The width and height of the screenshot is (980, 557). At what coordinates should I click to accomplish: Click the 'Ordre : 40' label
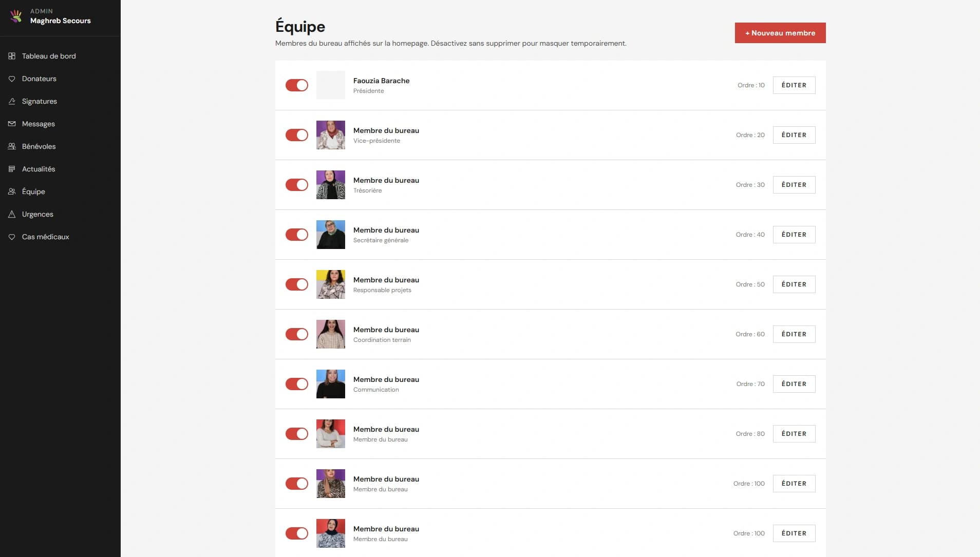pos(750,235)
